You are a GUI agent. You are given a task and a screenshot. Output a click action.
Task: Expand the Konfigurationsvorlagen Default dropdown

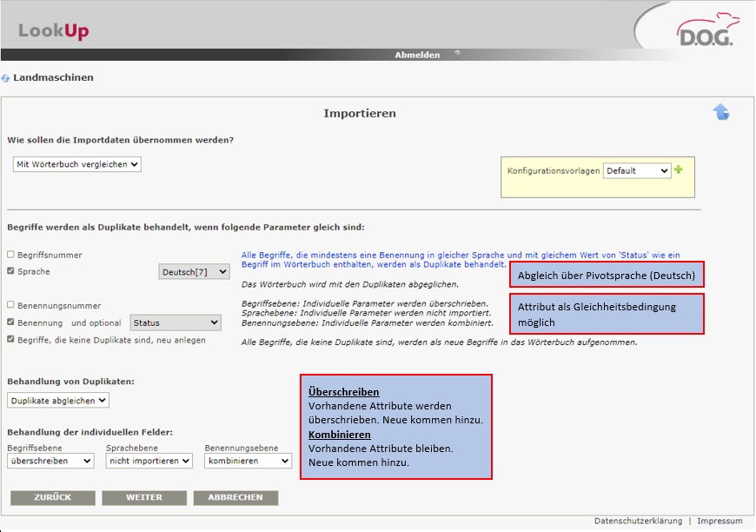point(637,171)
